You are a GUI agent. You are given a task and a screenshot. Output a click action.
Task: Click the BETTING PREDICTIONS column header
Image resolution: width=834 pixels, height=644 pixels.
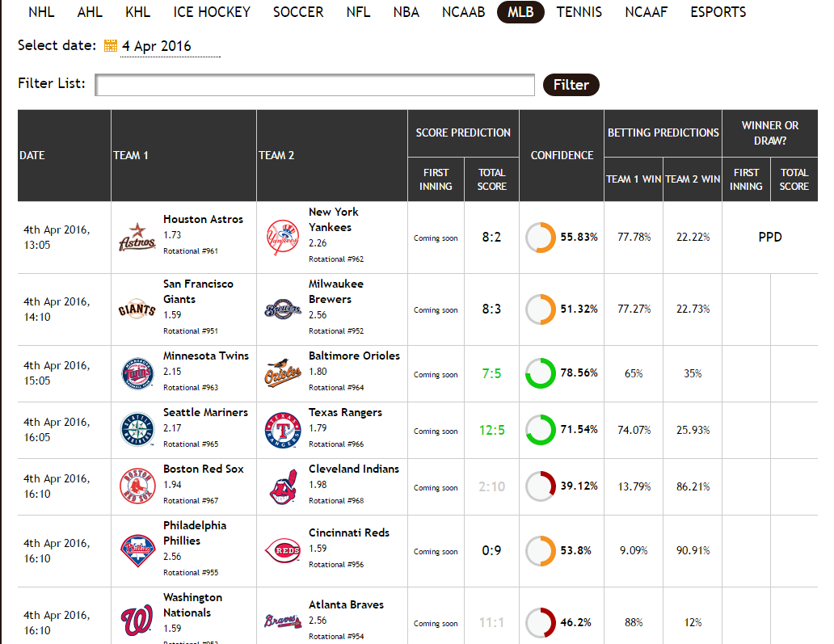coord(663,133)
